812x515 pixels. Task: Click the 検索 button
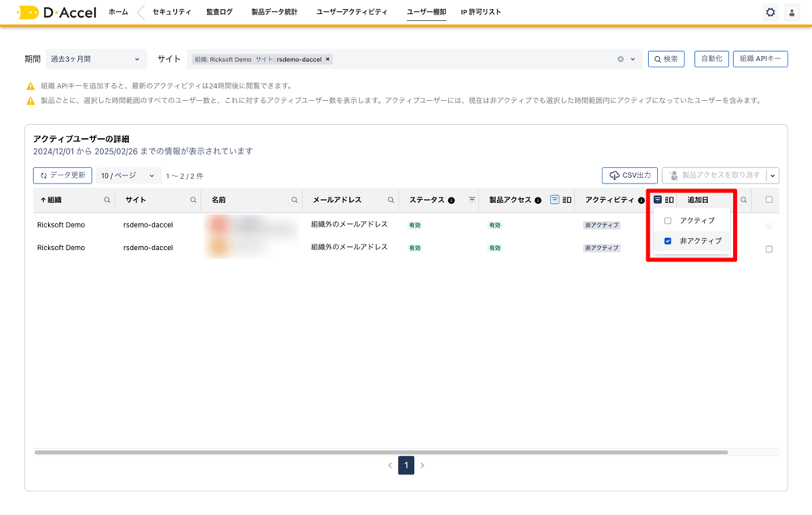(x=666, y=59)
